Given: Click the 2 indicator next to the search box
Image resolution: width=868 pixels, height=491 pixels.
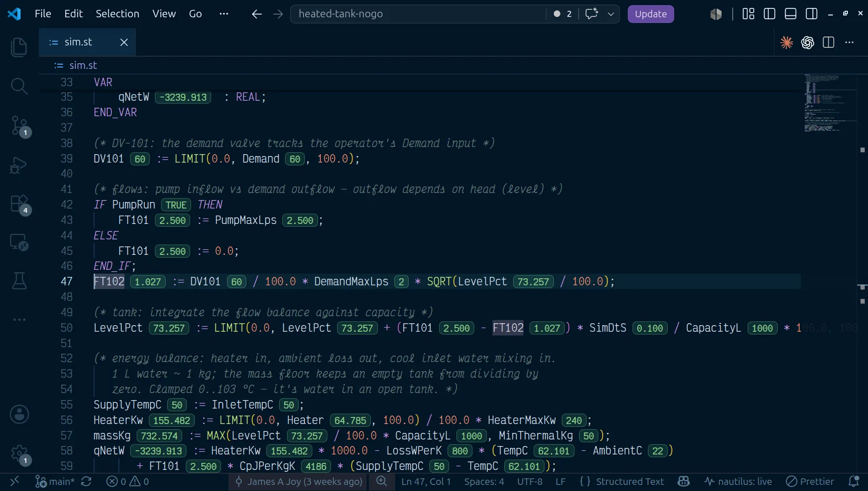Looking at the screenshot, I should point(563,14).
